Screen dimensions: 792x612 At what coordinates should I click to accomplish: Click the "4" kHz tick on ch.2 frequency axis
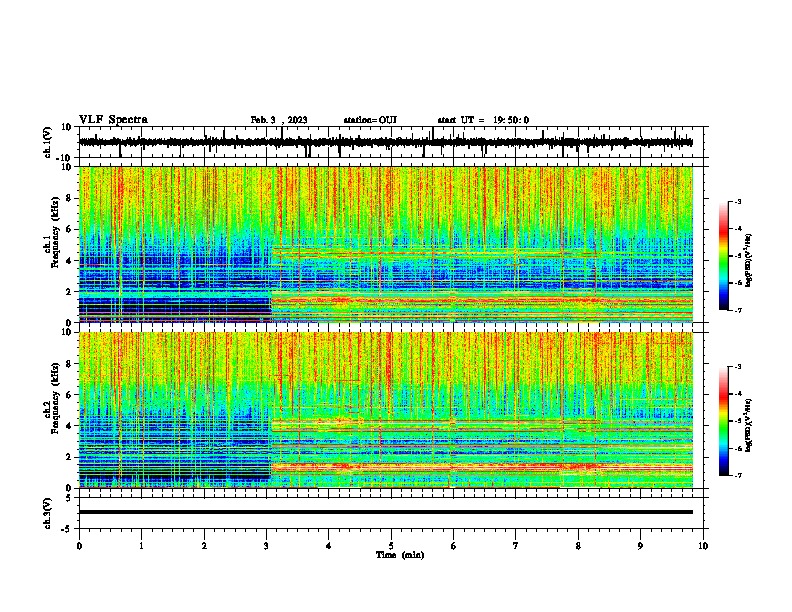[x=69, y=426]
